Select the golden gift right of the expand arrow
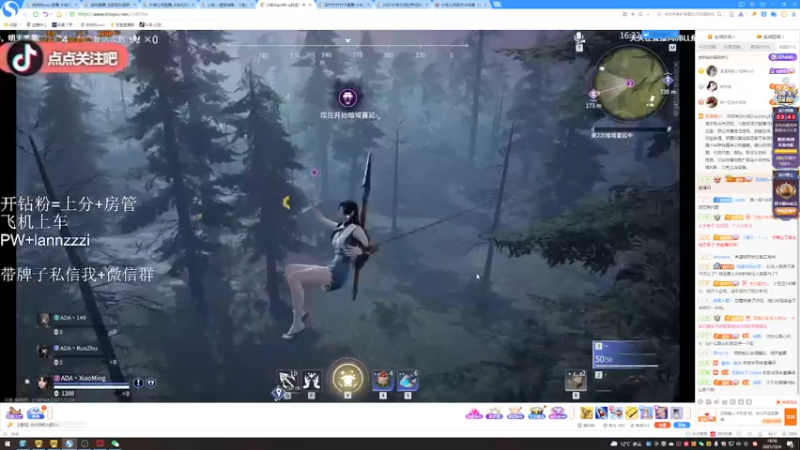Screen dimensions: 800x450 [x=587, y=412]
